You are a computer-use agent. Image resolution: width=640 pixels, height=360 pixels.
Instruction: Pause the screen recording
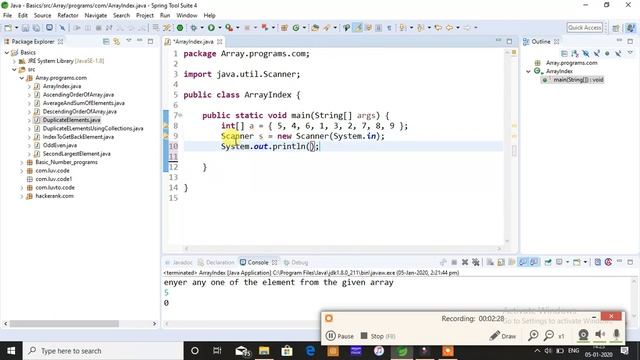pos(340,336)
